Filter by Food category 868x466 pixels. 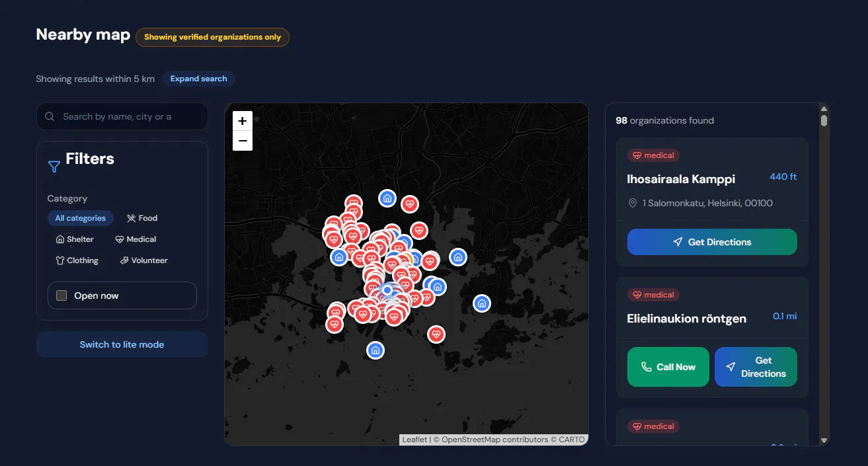click(142, 218)
